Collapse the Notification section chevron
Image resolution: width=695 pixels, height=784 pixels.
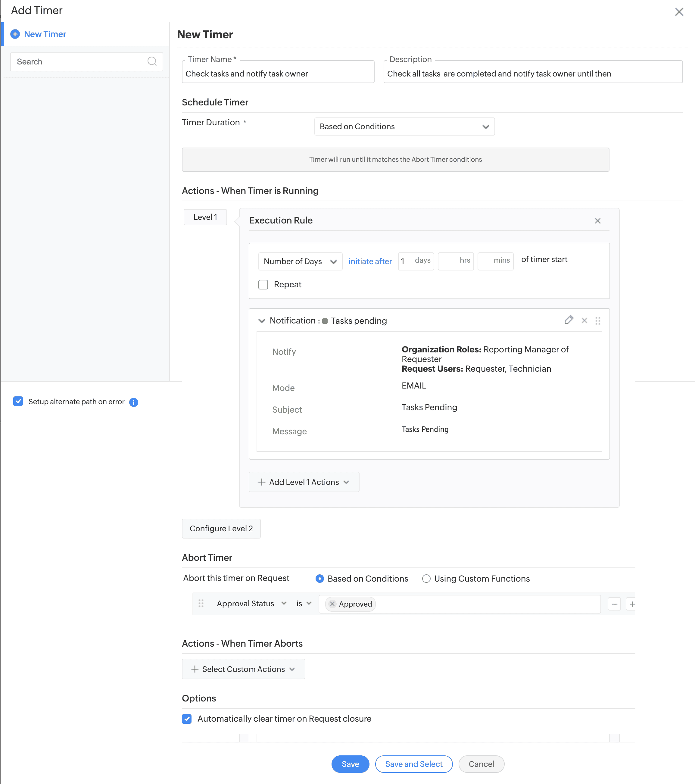click(x=262, y=321)
